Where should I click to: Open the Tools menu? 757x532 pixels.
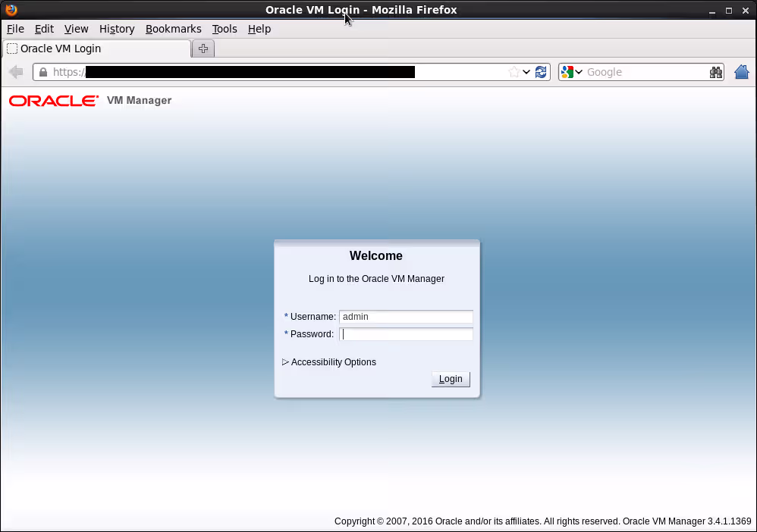[x=225, y=29]
